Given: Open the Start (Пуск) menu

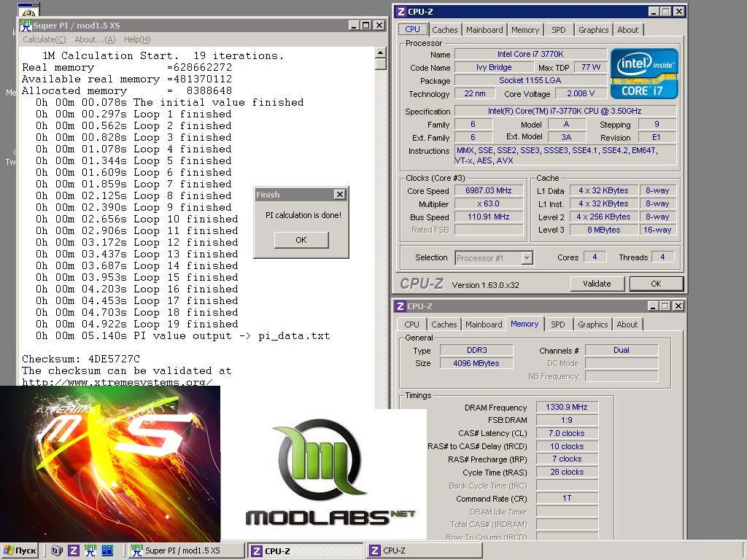Looking at the screenshot, I should click(20, 551).
